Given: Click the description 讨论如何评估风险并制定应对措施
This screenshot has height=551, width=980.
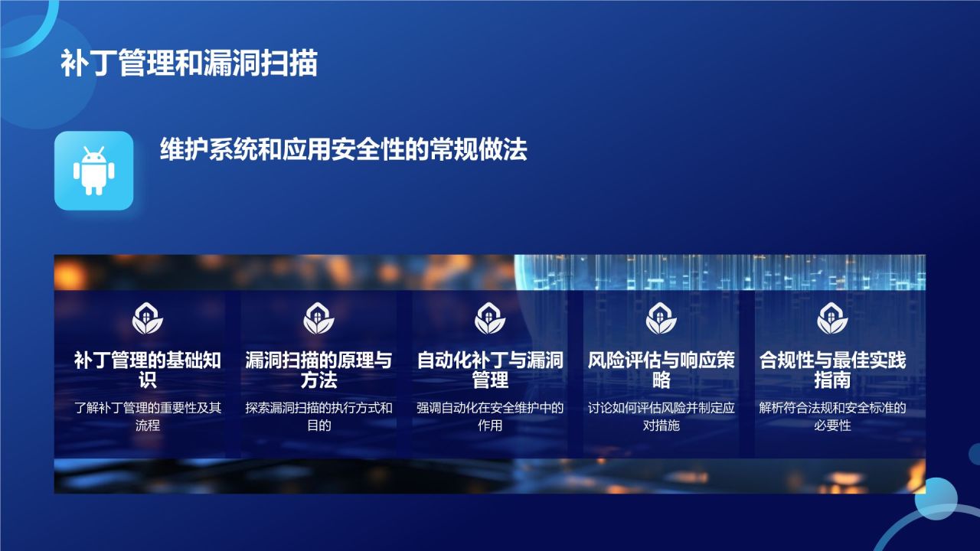Looking at the screenshot, I should coord(661,416).
